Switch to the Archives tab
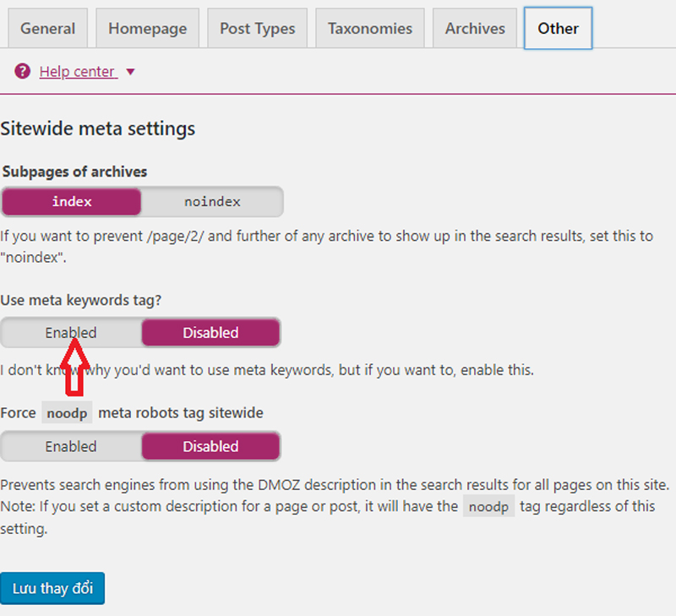Viewport: 676px width, 616px height. 475,29
